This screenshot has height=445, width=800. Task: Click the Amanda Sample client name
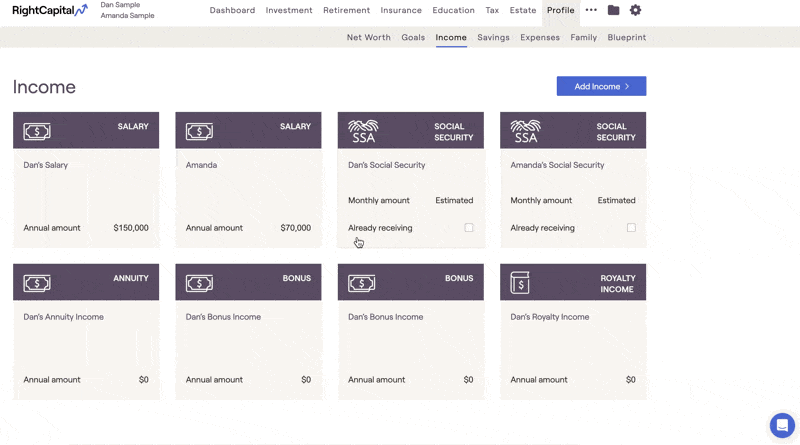[x=127, y=15]
